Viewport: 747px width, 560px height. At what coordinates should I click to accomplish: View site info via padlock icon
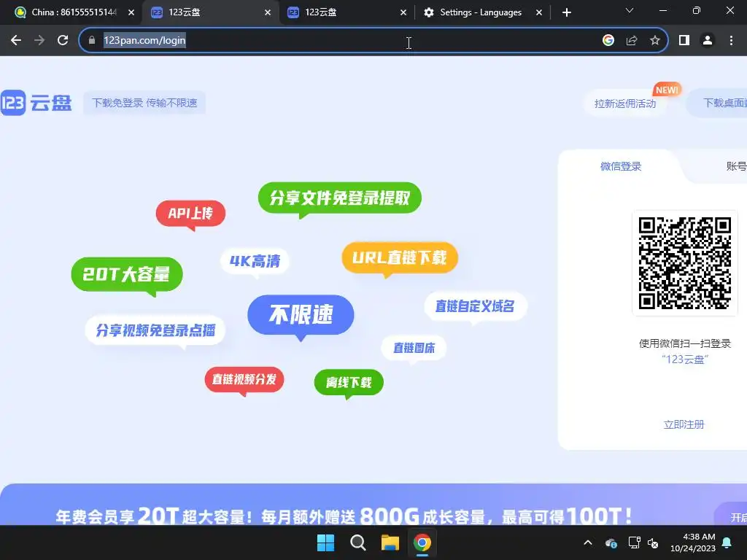(x=92, y=41)
